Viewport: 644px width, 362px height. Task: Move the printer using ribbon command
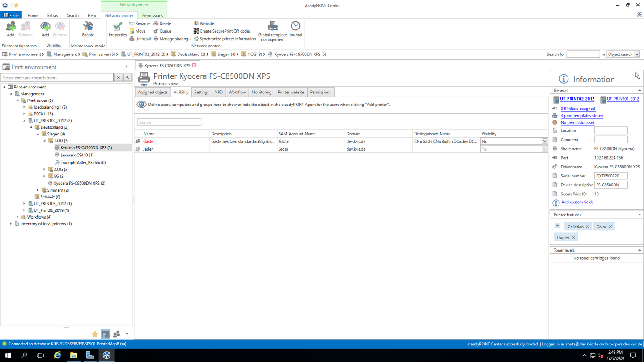138,31
